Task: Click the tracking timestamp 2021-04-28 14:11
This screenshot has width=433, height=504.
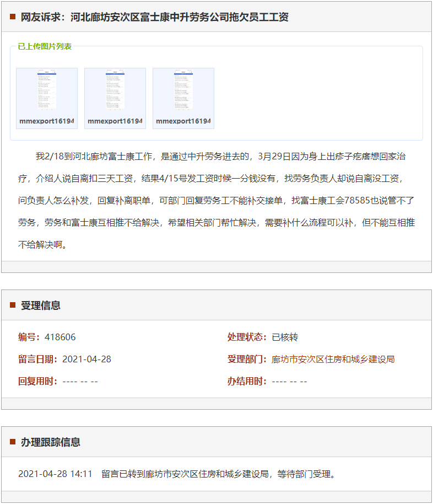Action: coord(55,474)
